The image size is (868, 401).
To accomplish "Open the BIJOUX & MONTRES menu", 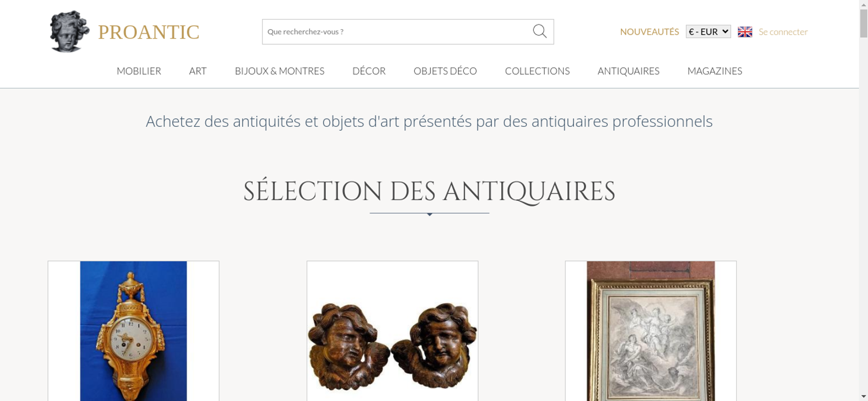I will pos(279,71).
